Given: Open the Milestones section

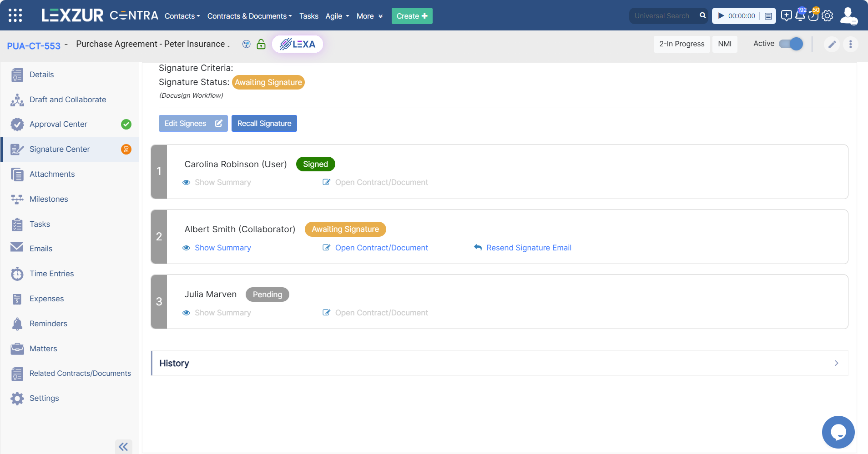Looking at the screenshot, I should pyautogui.click(x=48, y=199).
